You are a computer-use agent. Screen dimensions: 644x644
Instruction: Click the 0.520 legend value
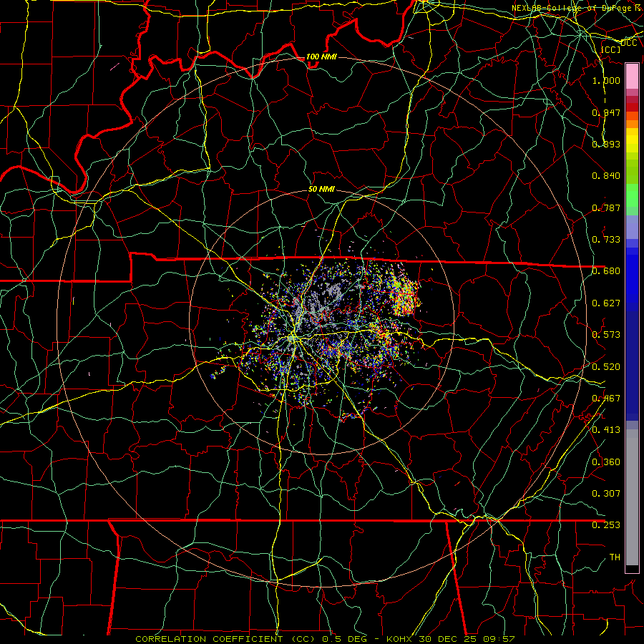pos(606,367)
